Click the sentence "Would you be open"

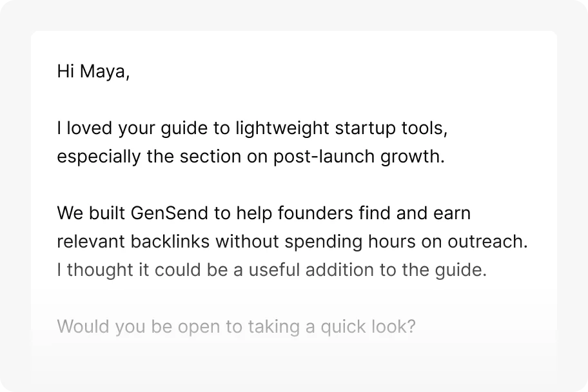click(236, 326)
